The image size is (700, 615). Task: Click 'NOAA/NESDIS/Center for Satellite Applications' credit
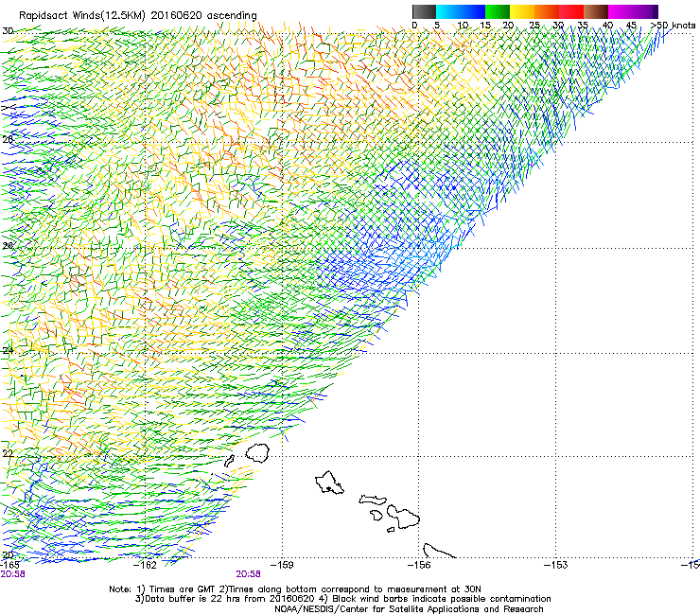[377, 609]
